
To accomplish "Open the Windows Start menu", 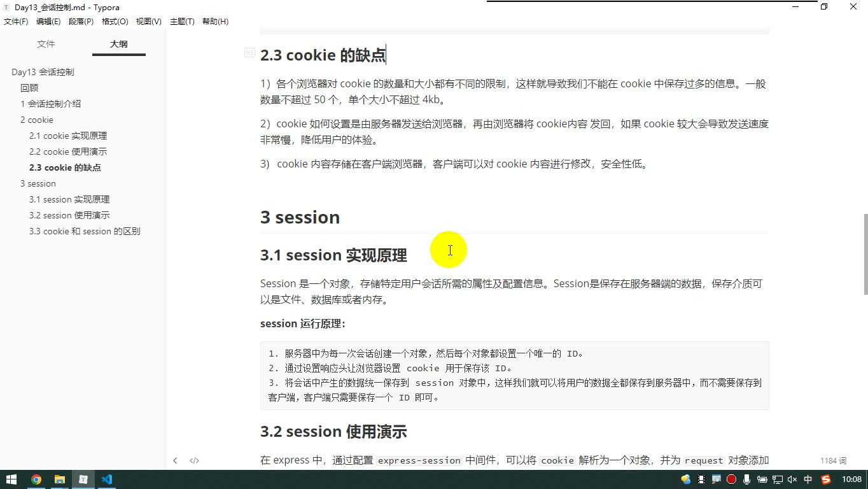I will click(11, 479).
